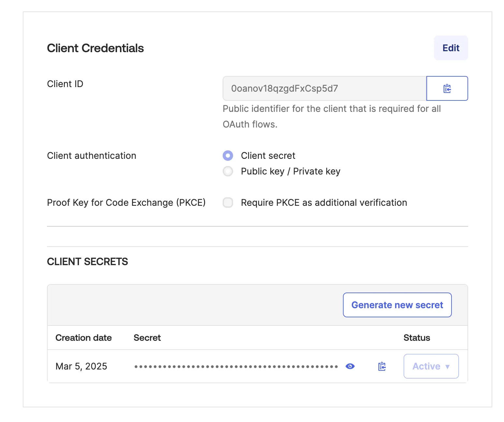Choose Public key / Private key radio option

click(x=228, y=171)
